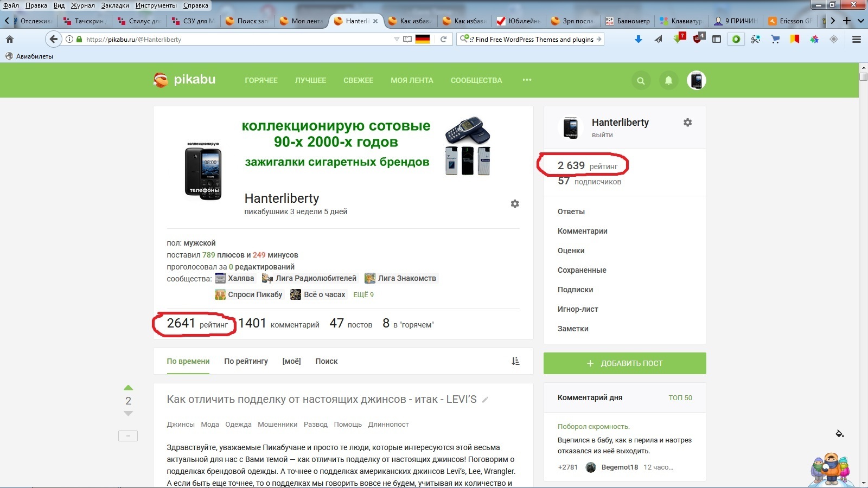Toggle sidebar panel icon in toolbar
The width and height of the screenshot is (868, 488).
(717, 39)
